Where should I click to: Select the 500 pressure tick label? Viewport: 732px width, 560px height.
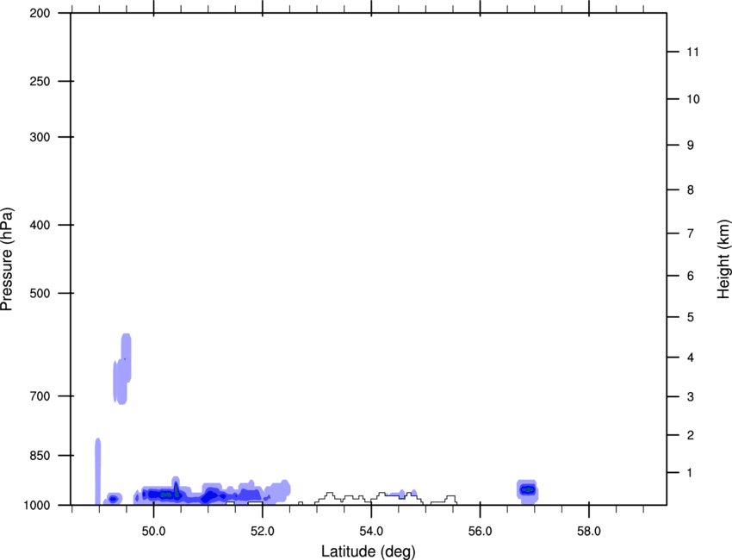pos(40,293)
